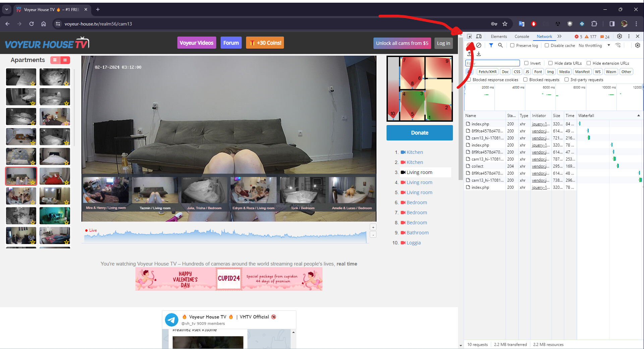Toggle the device toolbar icon

(x=479, y=37)
